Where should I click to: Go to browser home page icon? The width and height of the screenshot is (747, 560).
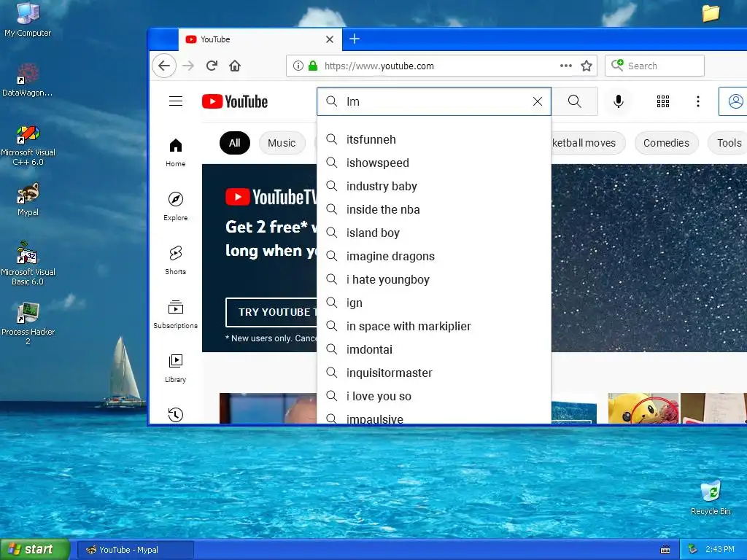coord(235,66)
